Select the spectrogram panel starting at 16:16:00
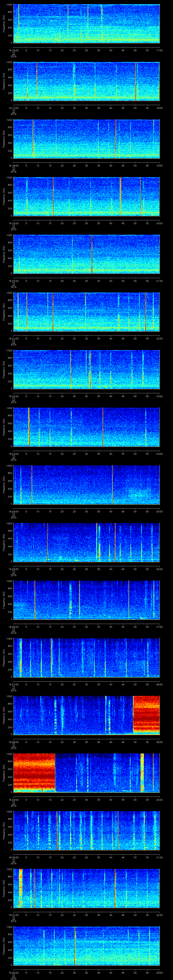 87,24
